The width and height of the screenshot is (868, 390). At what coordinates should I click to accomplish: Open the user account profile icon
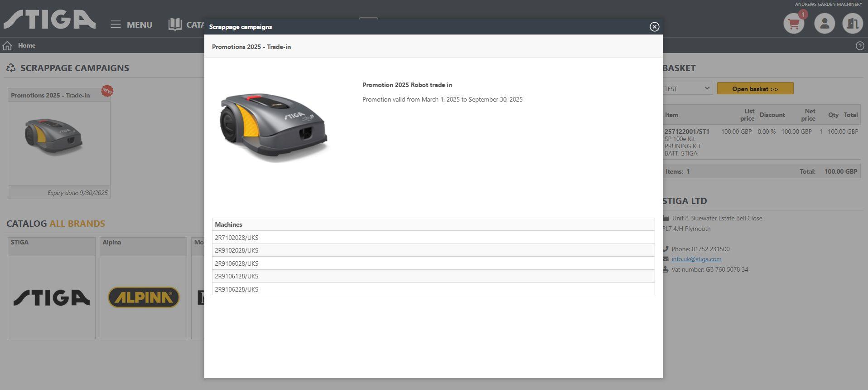[825, 23]
